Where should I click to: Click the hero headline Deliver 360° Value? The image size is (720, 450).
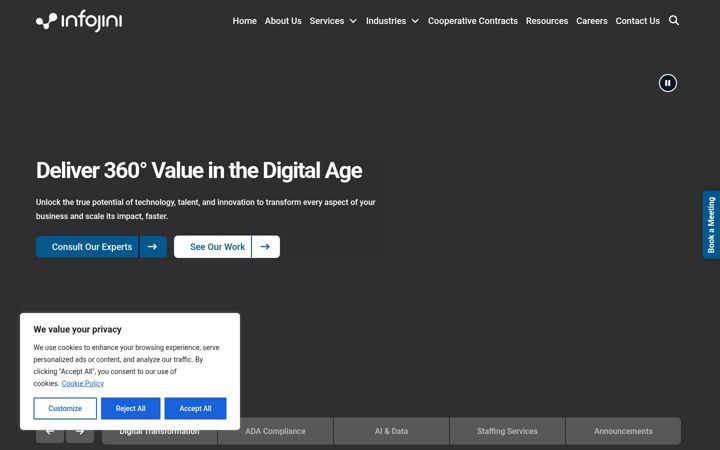click(199, 170)
